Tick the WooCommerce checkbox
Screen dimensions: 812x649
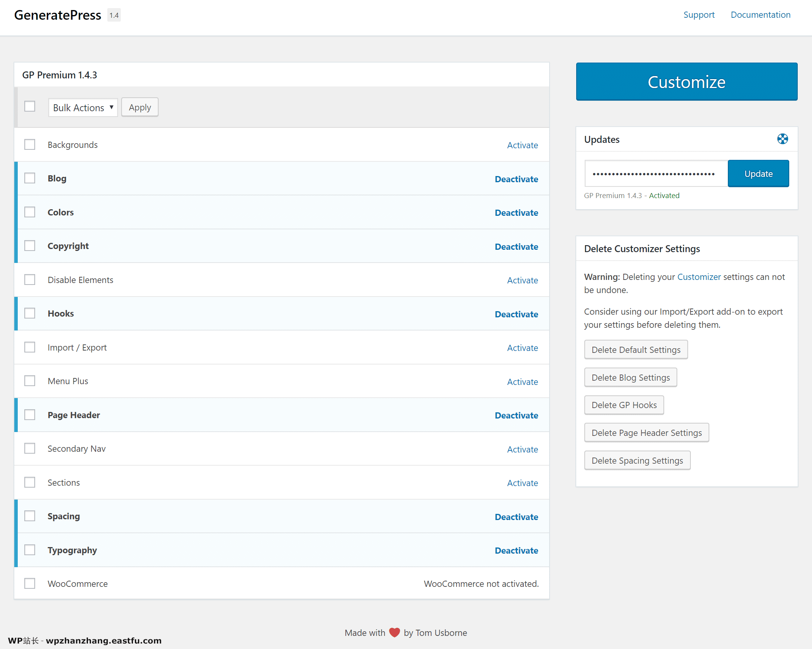coord(30,583)
